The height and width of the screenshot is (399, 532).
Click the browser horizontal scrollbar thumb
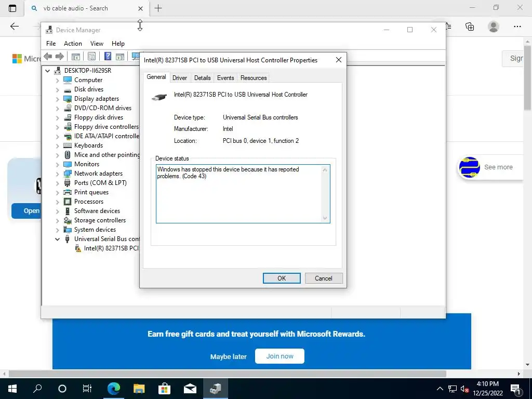coord(228,374)
